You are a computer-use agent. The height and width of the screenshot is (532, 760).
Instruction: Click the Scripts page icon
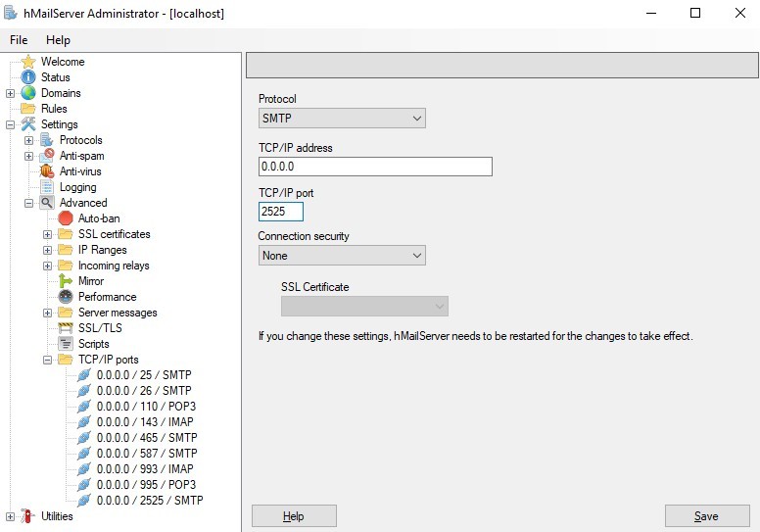(x=66, y=343)
